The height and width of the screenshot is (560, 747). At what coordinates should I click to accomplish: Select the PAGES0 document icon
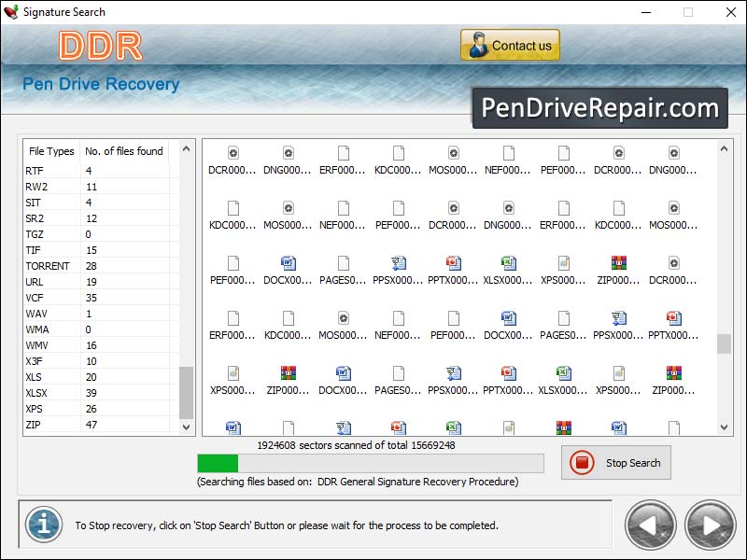coord(344,262)
